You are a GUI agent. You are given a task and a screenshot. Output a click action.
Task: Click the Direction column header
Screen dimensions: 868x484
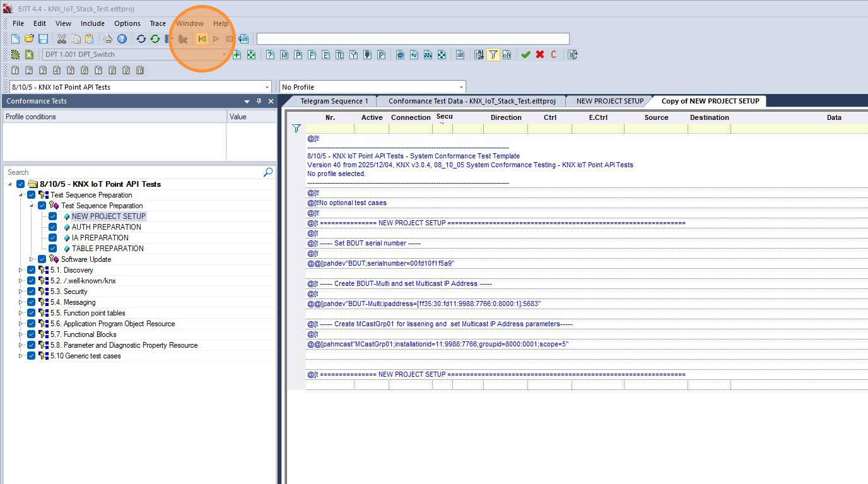(506, 117)
